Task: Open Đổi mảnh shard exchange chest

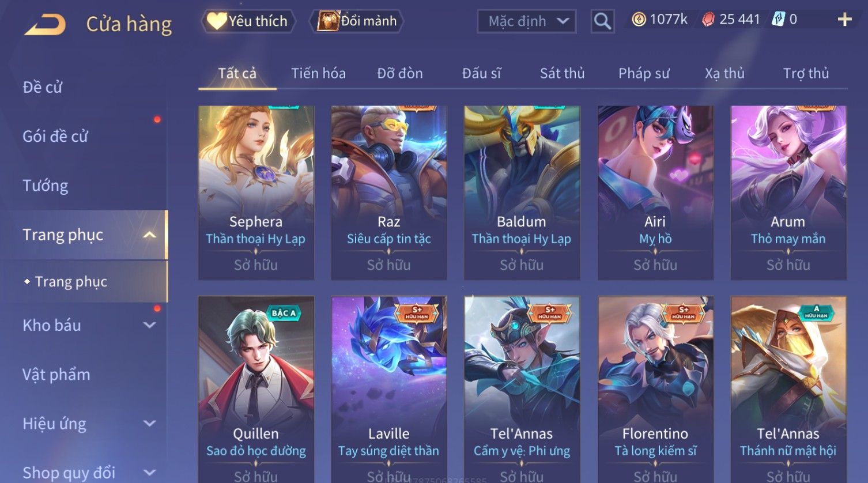Action: tap(357, 21)
